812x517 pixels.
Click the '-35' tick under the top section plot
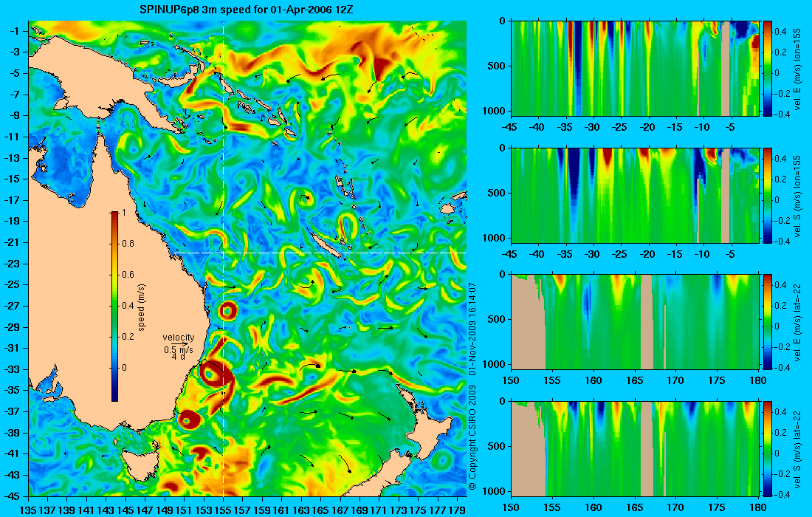tap(565, 128)
